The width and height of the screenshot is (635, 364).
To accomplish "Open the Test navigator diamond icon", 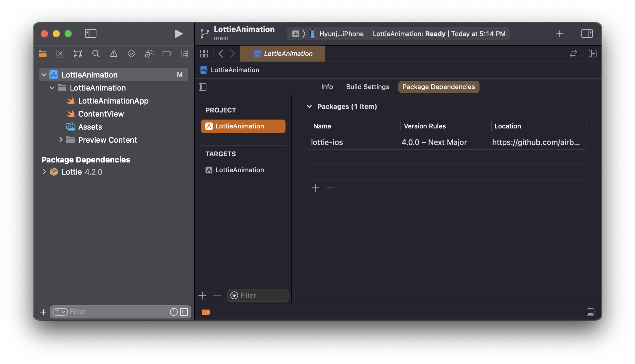I will coord(131,54).
